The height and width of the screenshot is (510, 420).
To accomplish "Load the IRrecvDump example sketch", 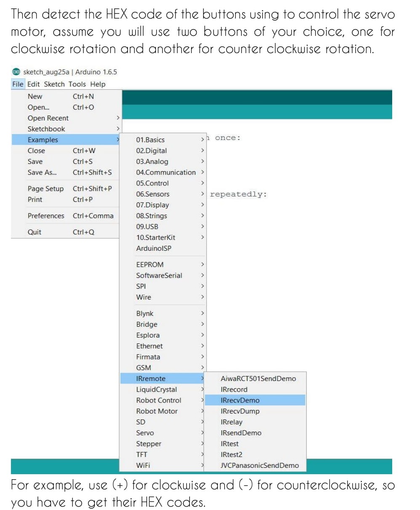I will click(255, 411).
